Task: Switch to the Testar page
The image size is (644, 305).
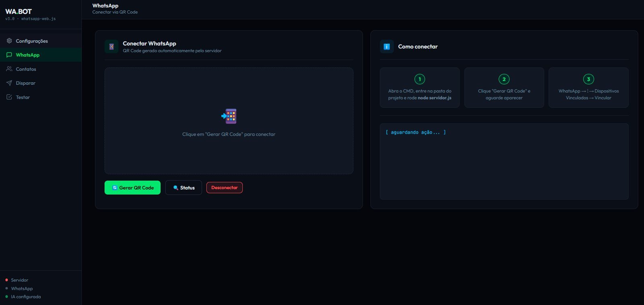Action: click(x=41, y=97)
